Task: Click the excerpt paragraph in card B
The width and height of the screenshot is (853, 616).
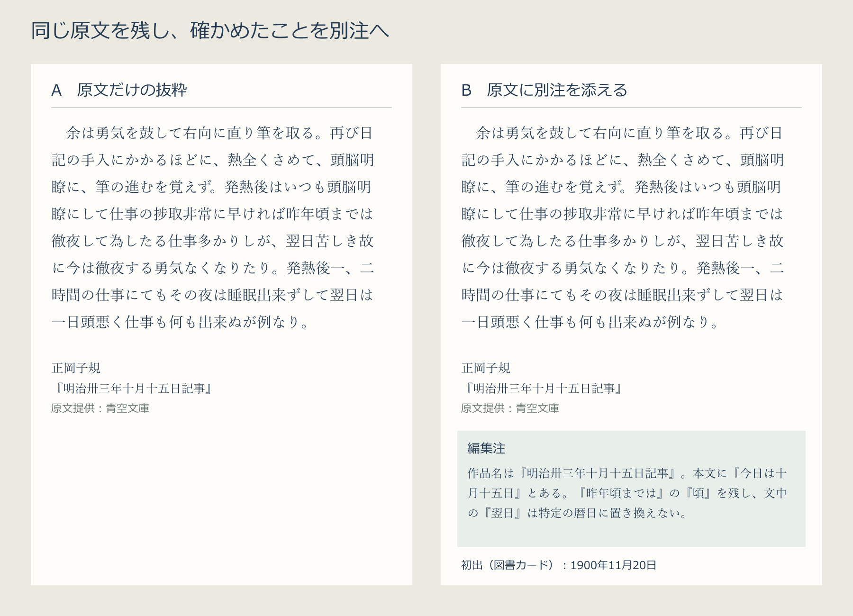Action: [x=623, y=227]
